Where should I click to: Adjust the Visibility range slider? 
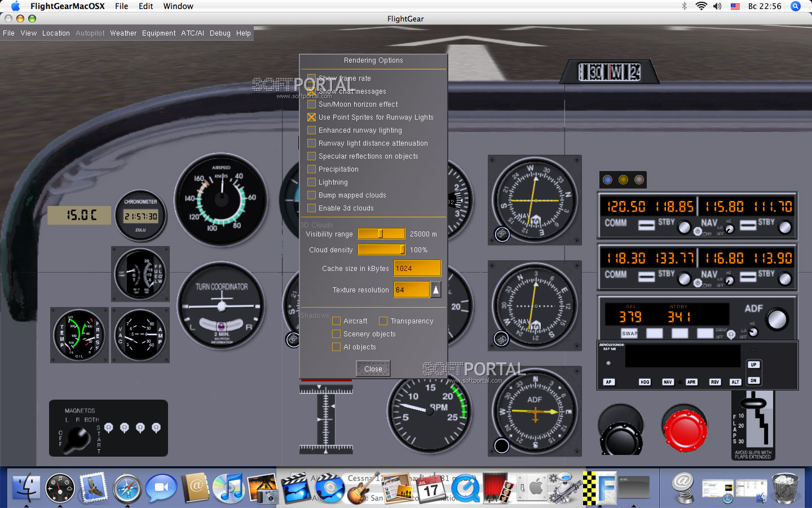pos(381,234)
